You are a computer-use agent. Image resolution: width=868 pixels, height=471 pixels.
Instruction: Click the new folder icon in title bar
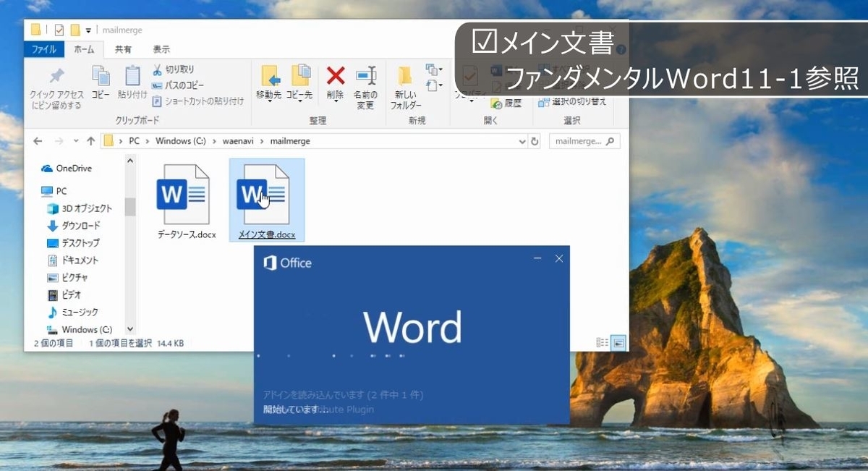[x=75, y=30]
